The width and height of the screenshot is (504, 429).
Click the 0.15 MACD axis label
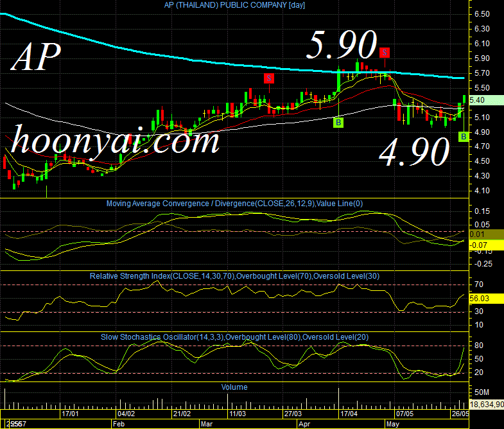tap(482, 211)
